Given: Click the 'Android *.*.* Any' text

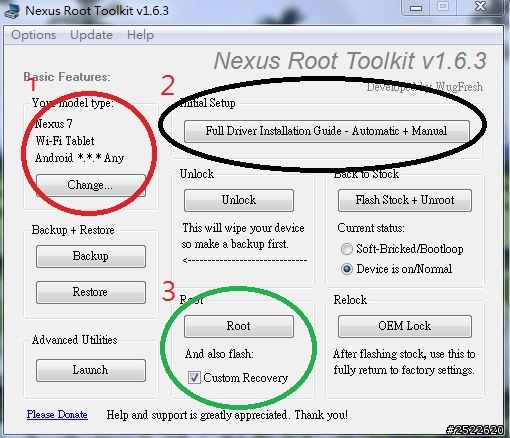Looking at the screenshot, I should tap(79, 157).
